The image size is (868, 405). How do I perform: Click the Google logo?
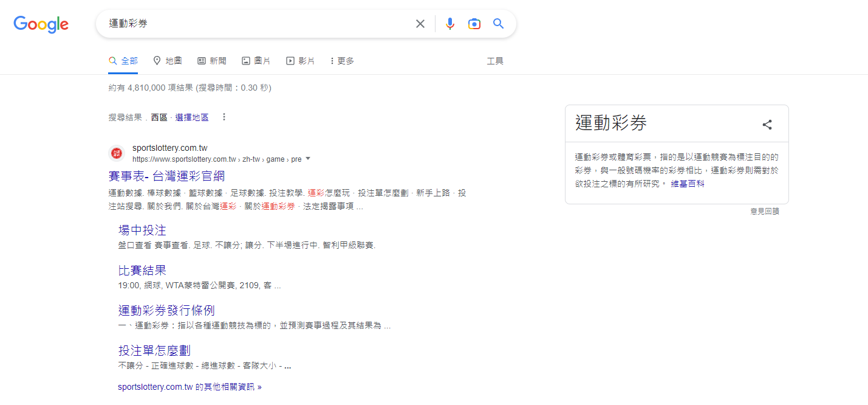(x=41, y=24)
